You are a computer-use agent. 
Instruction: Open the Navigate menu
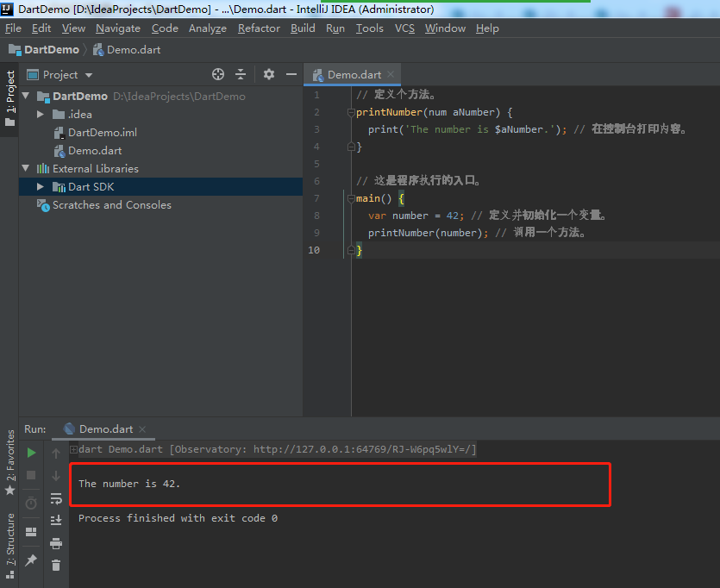pos(118,28)
